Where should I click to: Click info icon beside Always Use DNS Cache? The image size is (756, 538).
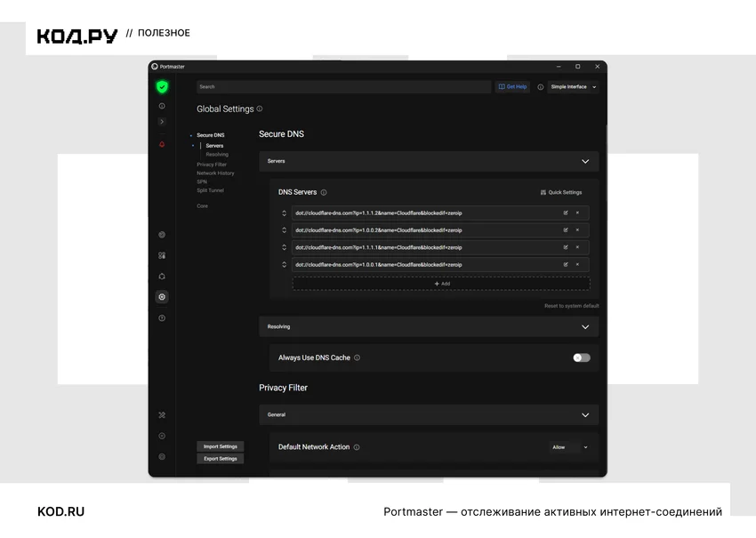(x=358, y=357)
